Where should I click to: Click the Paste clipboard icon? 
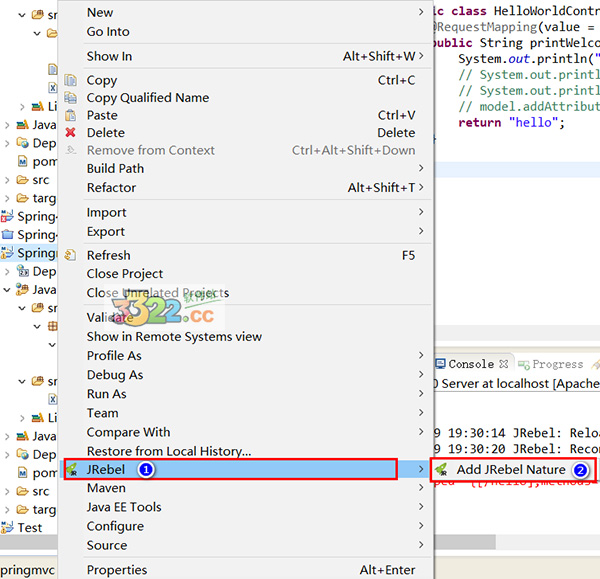click(x=70, y=115)
